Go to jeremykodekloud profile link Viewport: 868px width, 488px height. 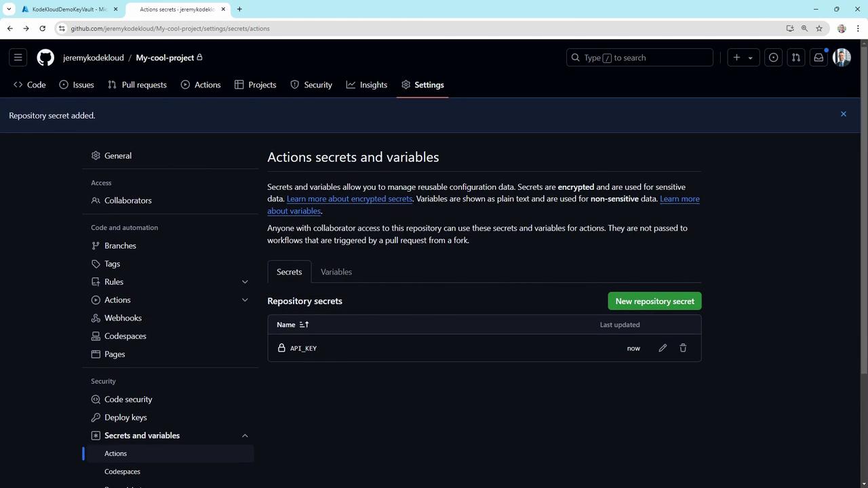point(94,58)
